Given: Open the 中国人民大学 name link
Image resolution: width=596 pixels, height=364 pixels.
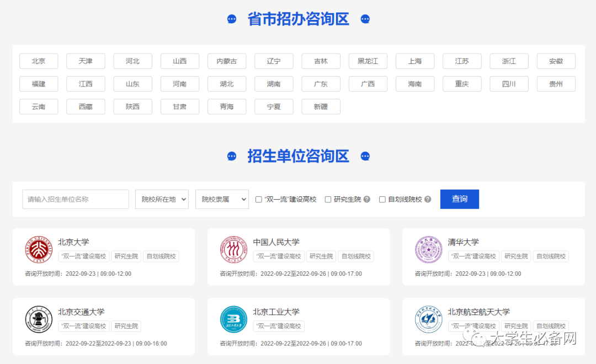Looking at the screenshot, I should pos(276,242).
